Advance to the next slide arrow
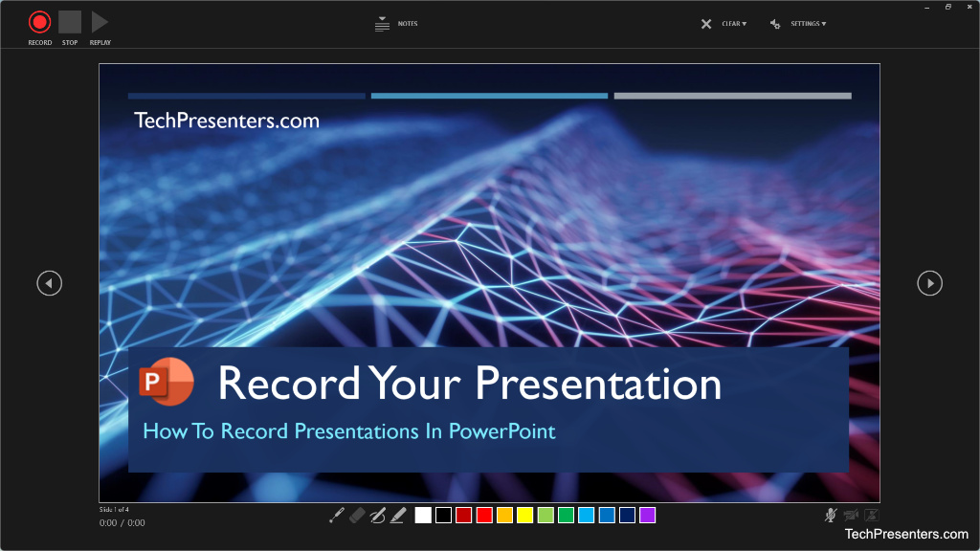The image size is (980, 551). tap(929, 283)
